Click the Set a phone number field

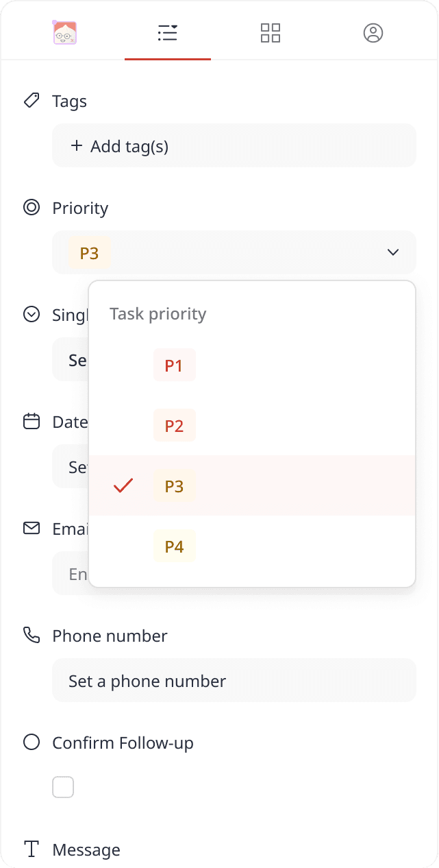234,681
